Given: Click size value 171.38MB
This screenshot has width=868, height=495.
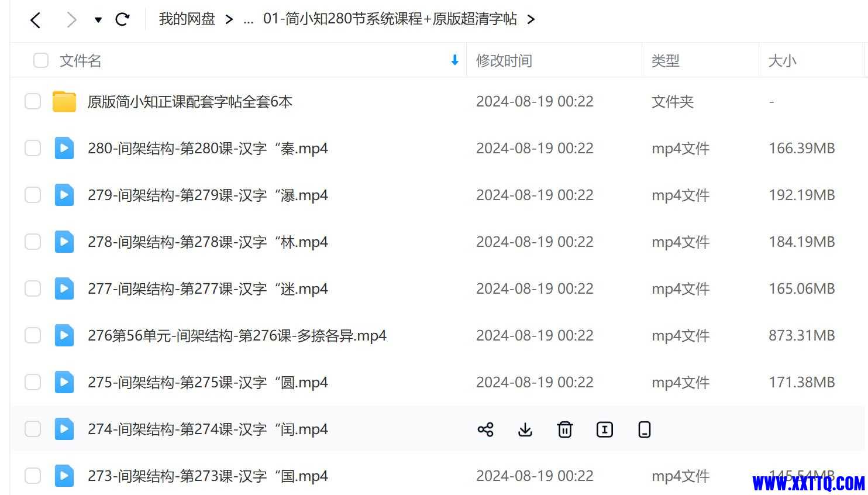Looking at the screenshot, I should [x=802, y=383].
